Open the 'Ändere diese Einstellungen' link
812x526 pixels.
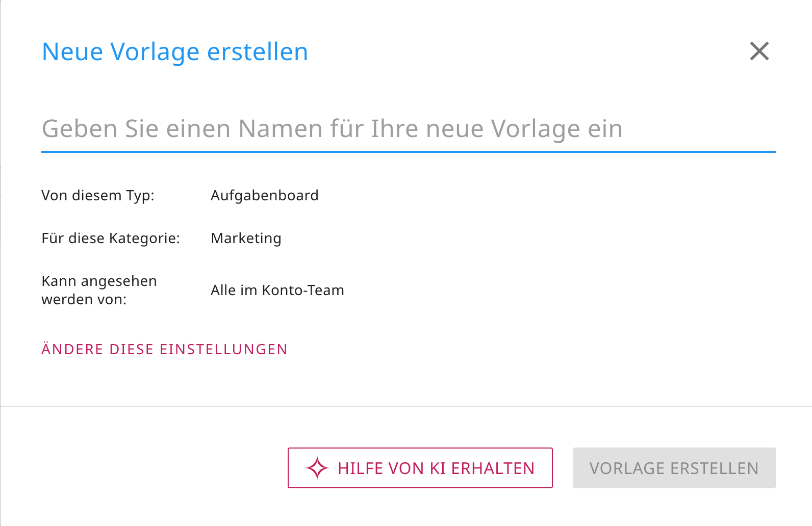[164, 349]
